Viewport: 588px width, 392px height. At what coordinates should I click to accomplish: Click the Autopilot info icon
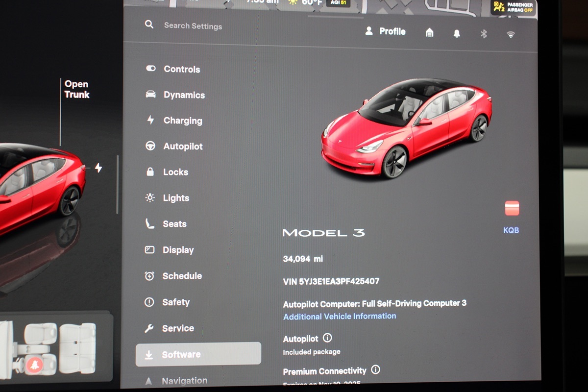click(x=327, y=338)
